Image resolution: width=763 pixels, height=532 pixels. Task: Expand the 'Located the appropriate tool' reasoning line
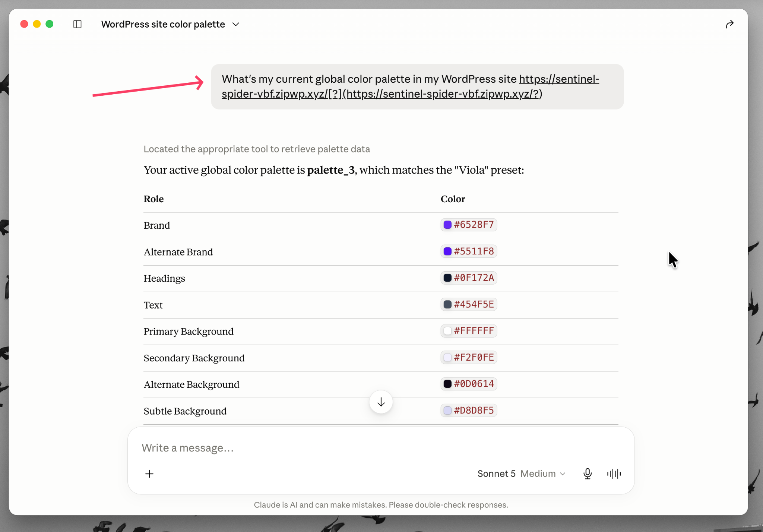257,149
